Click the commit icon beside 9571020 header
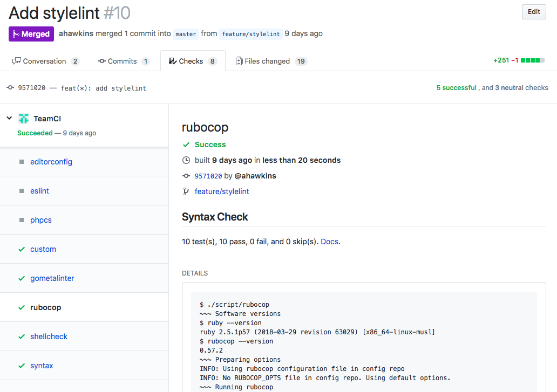Image resolution: width=557 pixels, height=392 pixels. tap(10, 88)
